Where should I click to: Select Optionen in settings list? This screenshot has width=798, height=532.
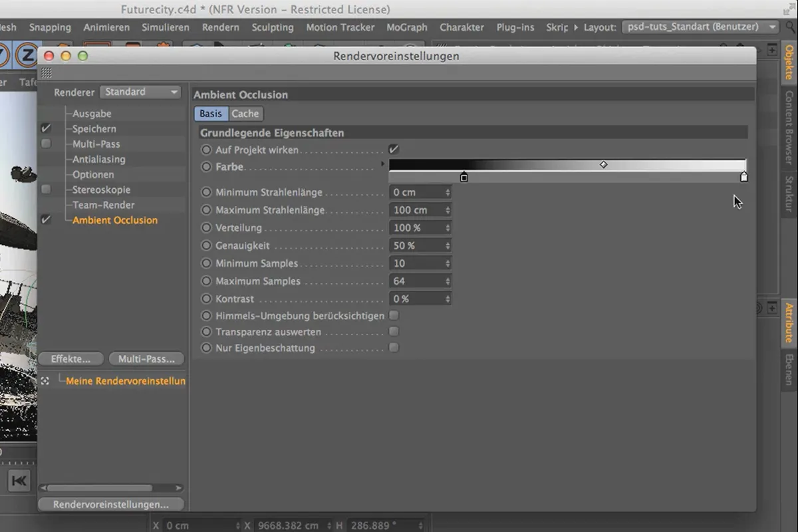click(x=93, y=174)
